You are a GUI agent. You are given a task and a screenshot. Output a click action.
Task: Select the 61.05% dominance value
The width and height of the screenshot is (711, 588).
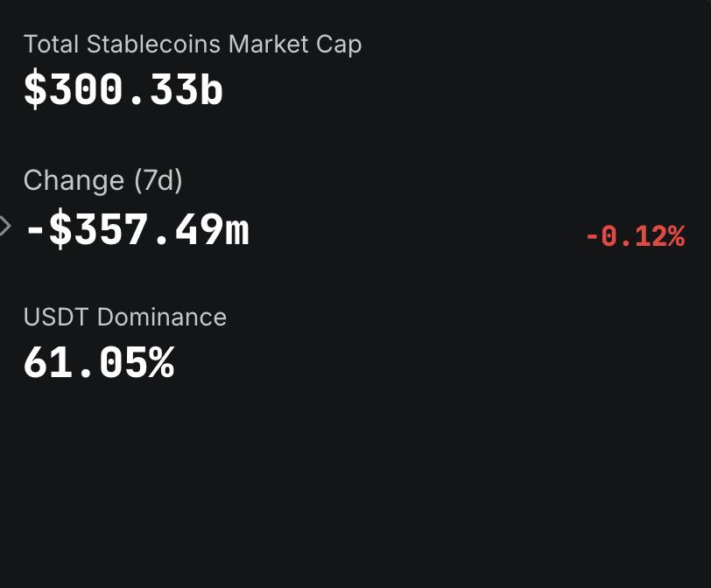coord(99,362)
